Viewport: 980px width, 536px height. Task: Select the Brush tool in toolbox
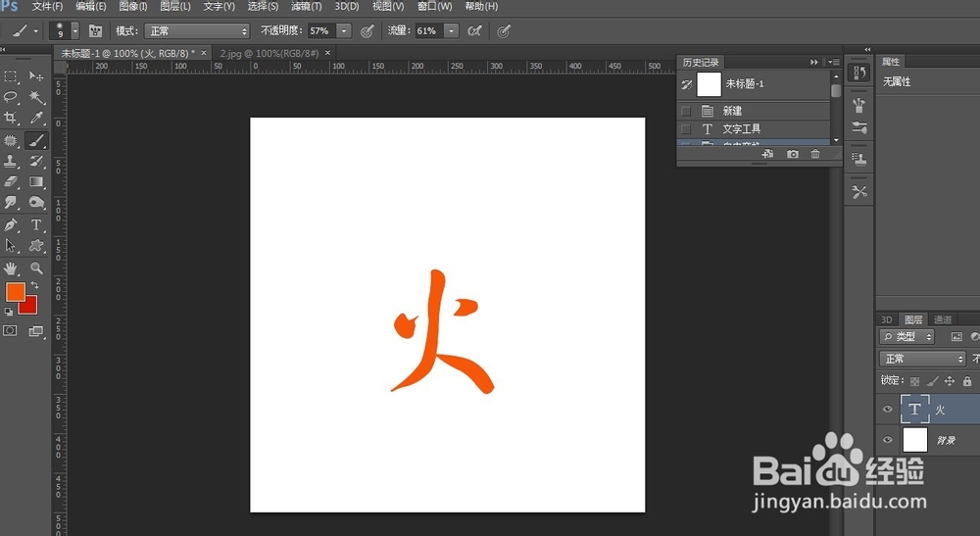36,140
